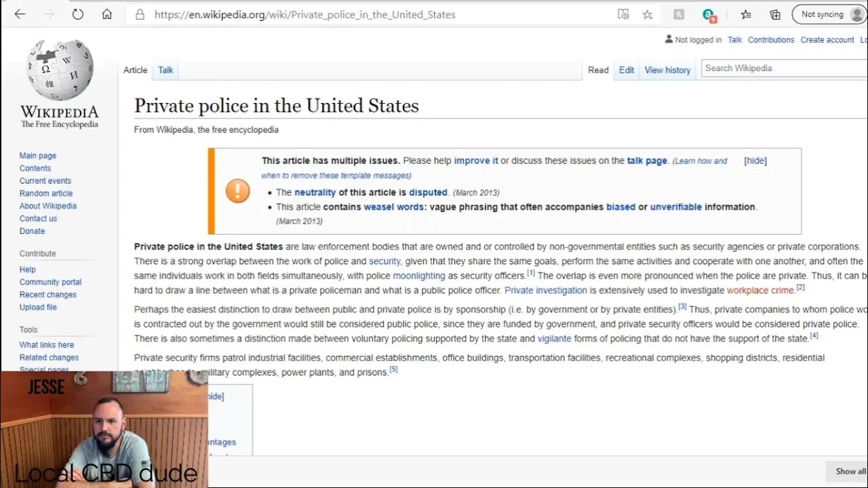The height and width of the screenshot is (488, 868).
Task: Add page to favorites star icon
Action: (648, 14)
